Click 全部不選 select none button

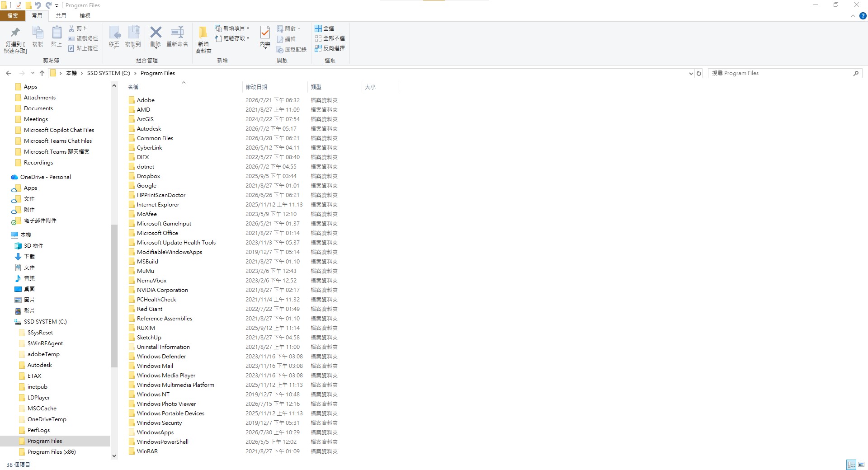(x=330, y=38)
